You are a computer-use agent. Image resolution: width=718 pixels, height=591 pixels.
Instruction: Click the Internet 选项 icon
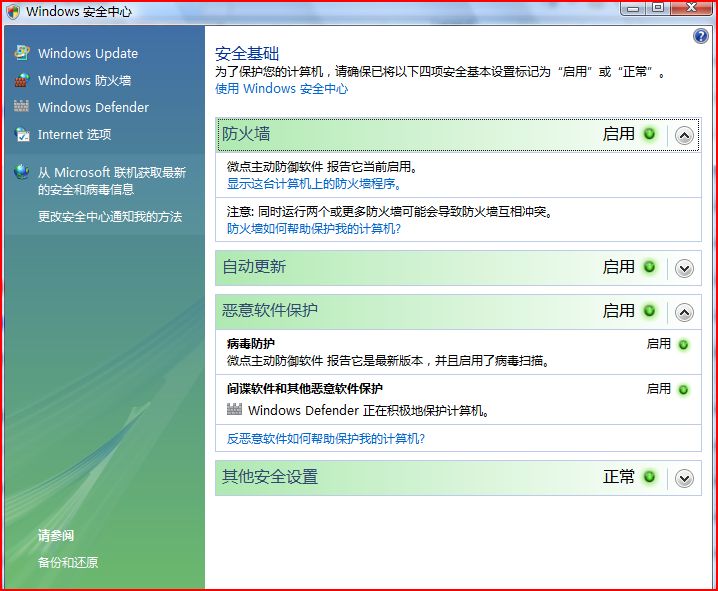[22, 134]
